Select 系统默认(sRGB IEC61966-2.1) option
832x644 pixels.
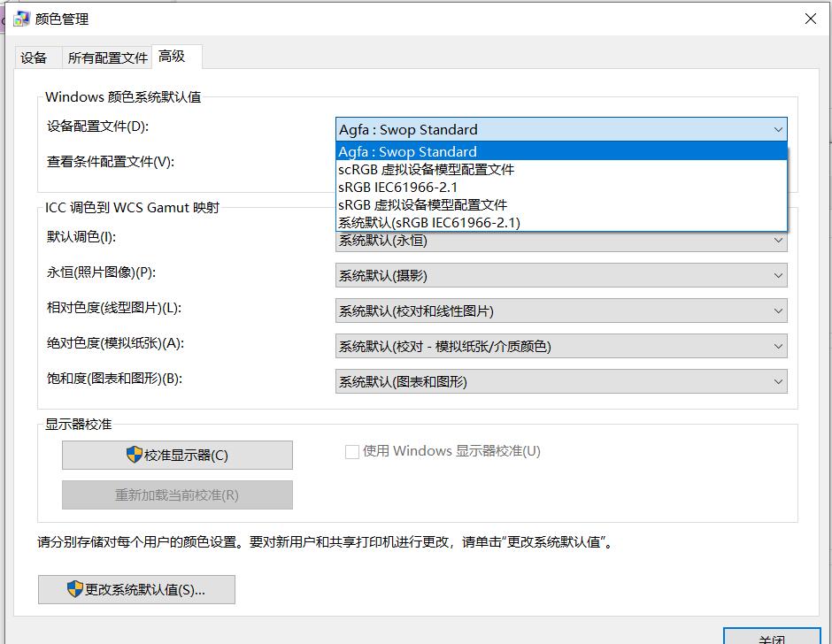[x=561, y=222]
